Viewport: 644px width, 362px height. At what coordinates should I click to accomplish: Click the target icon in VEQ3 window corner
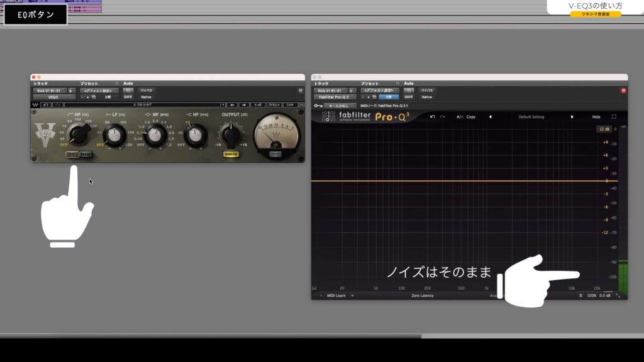301,90
